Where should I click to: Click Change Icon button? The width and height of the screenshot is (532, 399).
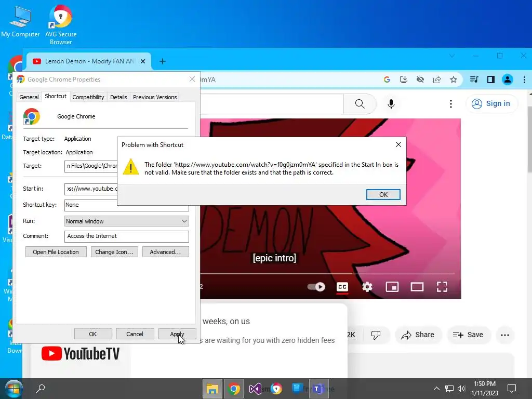(x=114, y=252)
